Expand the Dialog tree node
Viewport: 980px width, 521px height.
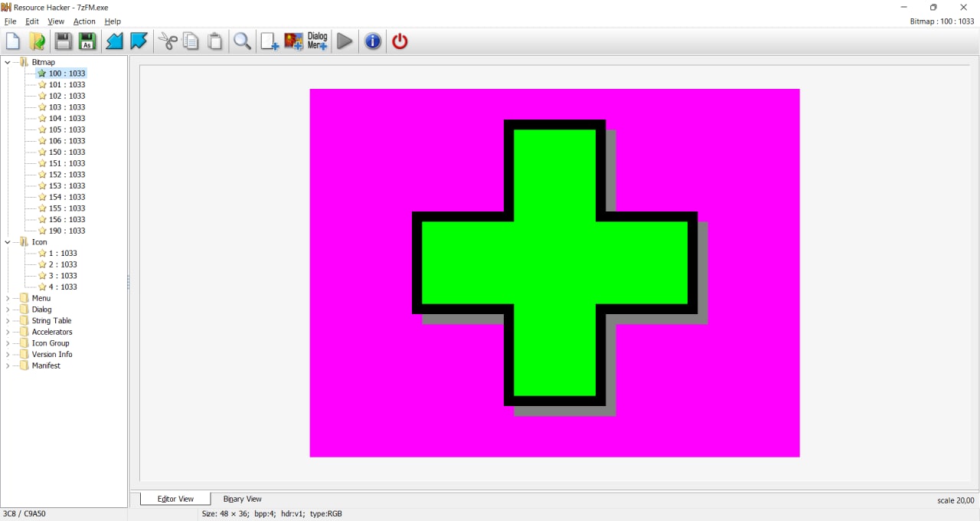8,310
